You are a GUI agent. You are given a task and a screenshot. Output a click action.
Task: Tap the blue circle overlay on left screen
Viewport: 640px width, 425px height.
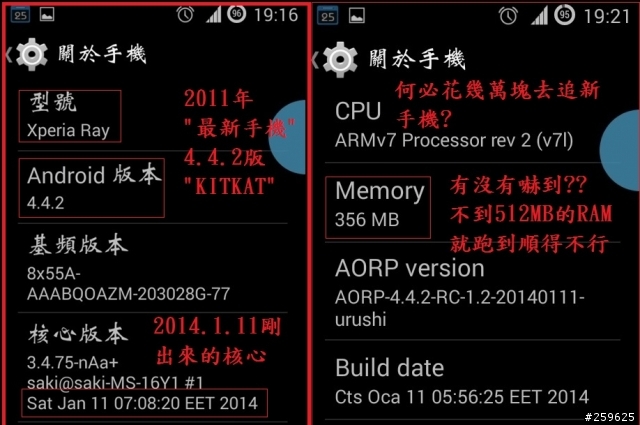point(287,137)
